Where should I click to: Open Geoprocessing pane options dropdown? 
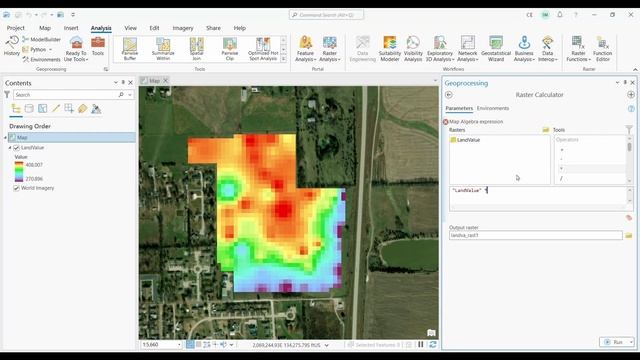(617, 82)
